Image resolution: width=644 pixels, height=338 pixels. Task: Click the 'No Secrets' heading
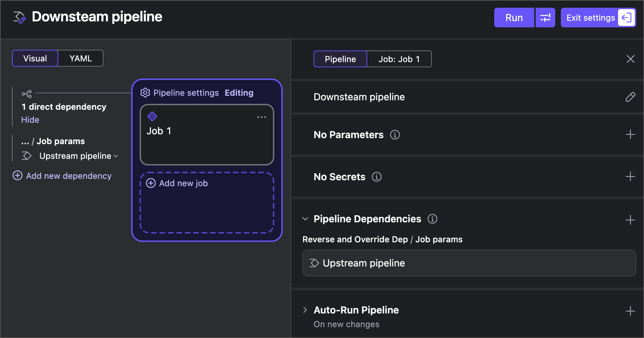(x=340, y=177)
